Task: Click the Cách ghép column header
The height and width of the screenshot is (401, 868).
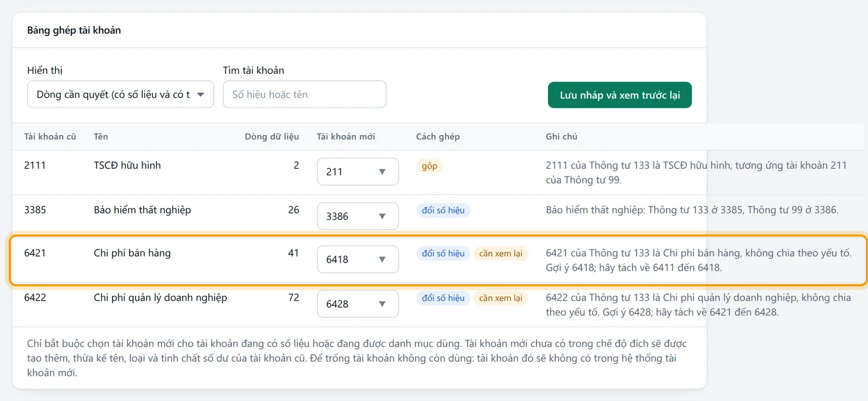Action: [x=438, y=137]
